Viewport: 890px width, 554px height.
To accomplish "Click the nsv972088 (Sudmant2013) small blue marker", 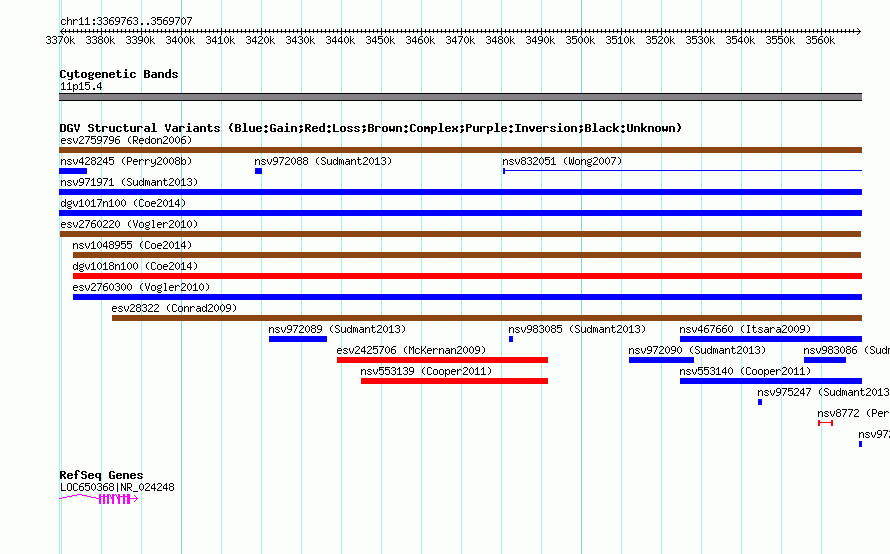I will pos(258,171).
